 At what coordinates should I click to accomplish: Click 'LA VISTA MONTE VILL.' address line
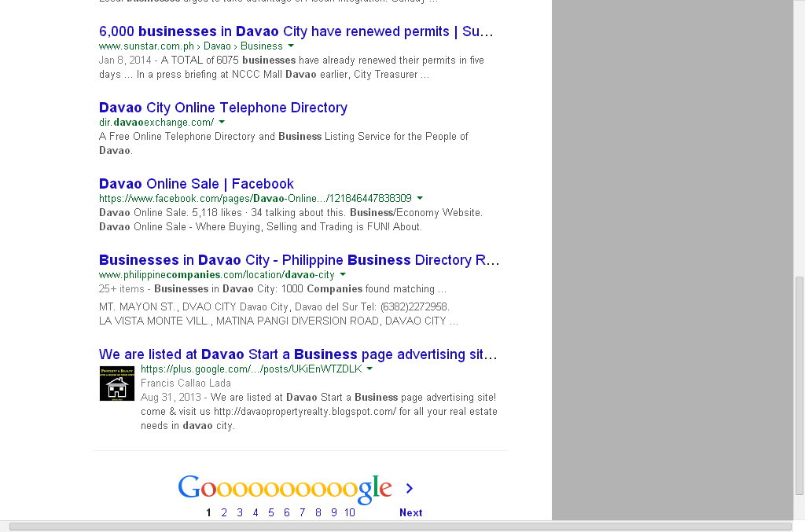(279, 321)
